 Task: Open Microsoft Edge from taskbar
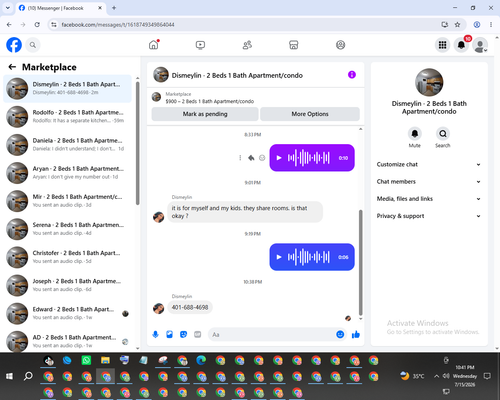201,360
